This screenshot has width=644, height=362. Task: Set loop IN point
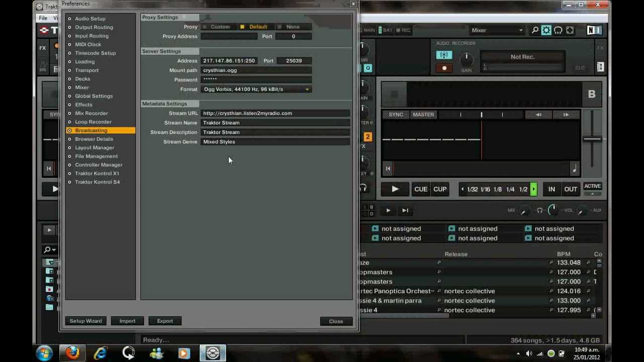(551, 189)
